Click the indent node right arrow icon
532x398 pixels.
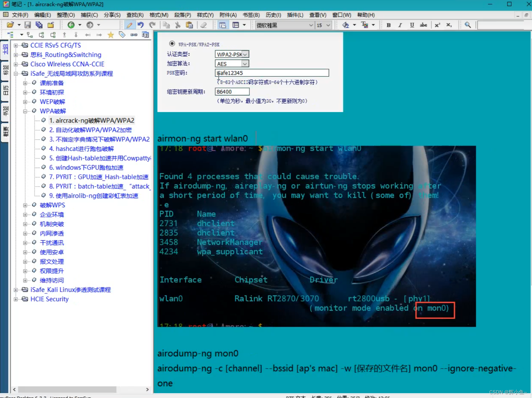99,35
